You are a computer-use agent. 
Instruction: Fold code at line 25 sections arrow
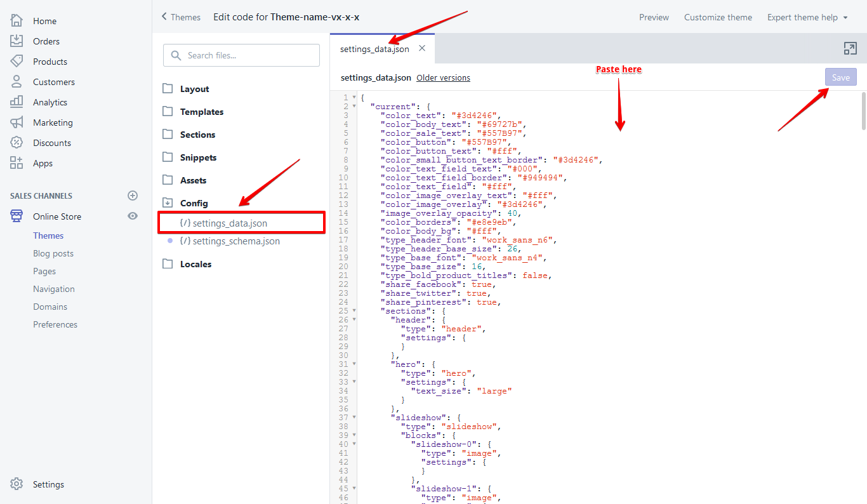[354, 311]
